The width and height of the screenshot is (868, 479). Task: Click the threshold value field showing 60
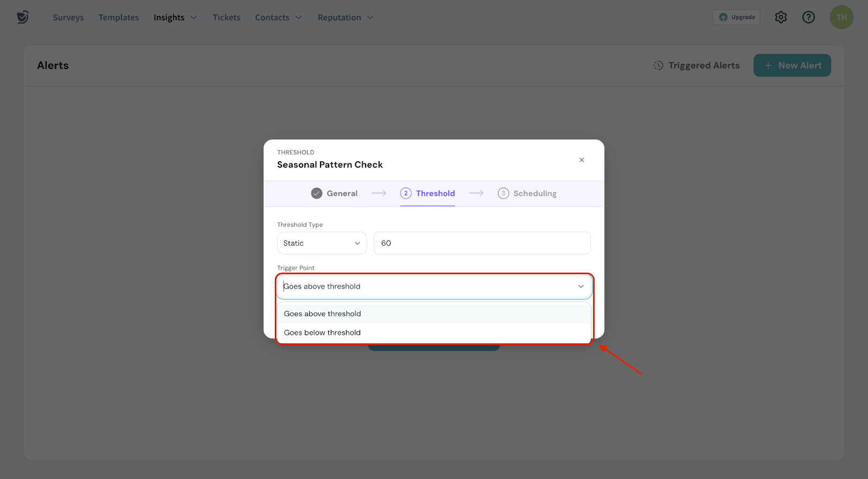pyautogui.click(x=482, y=243)
